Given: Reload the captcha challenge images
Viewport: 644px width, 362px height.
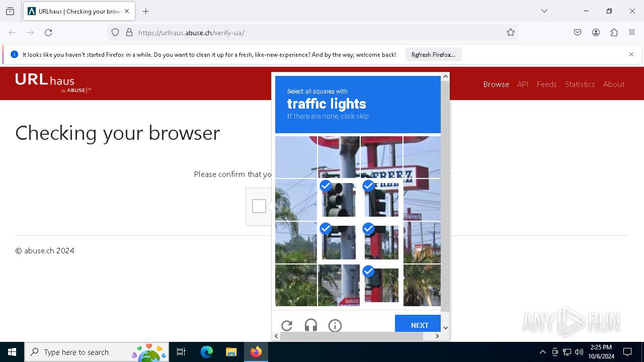Looking at the screenshot, I should pos(287,325).
